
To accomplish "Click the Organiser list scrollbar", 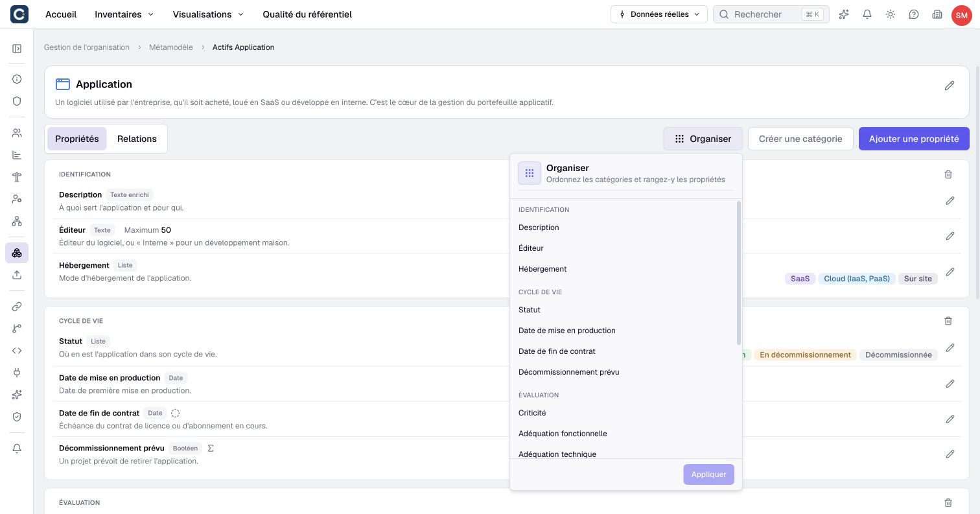I will [x=739, y=273].
